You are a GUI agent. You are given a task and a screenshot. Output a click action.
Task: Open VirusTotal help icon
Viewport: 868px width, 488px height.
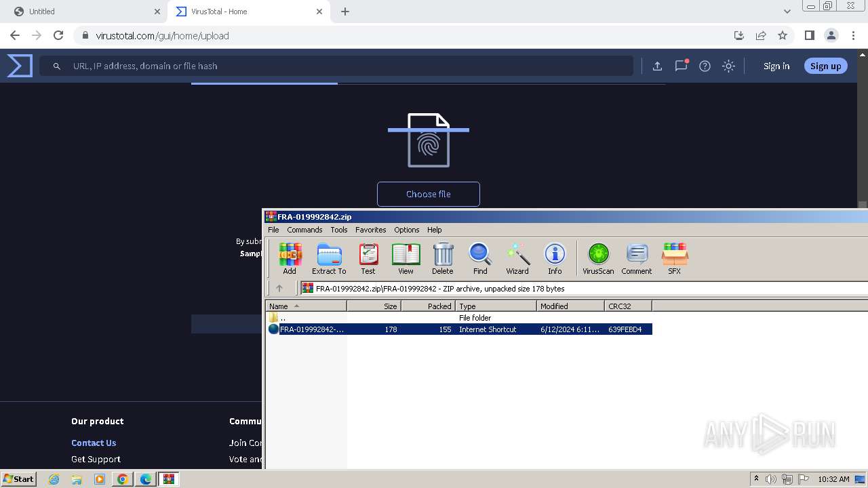[x=705, y=66]
